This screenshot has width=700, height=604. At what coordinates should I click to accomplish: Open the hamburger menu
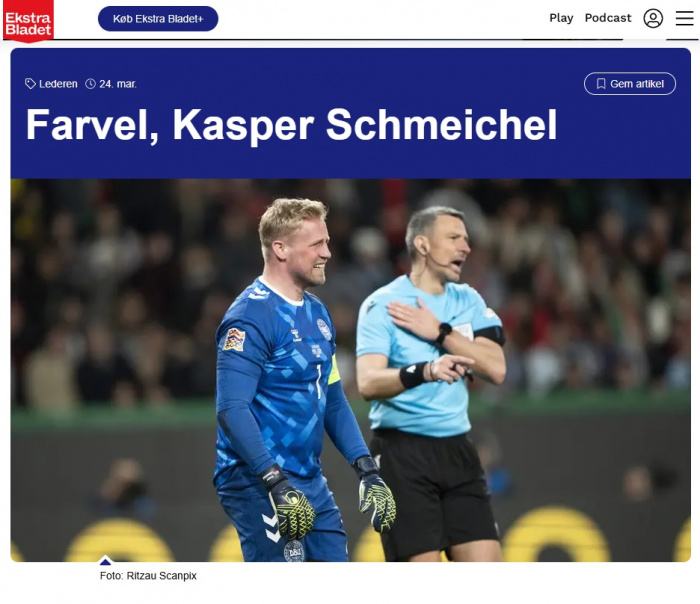tap(684, 18)
